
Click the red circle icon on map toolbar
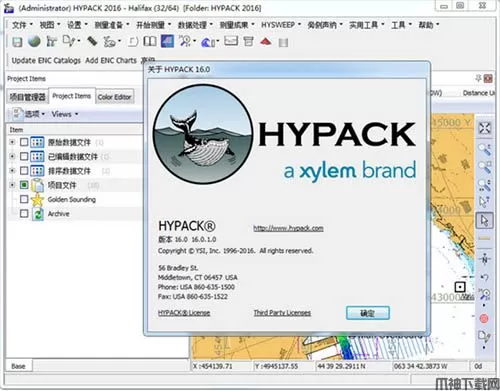click(x=484, y=319)
